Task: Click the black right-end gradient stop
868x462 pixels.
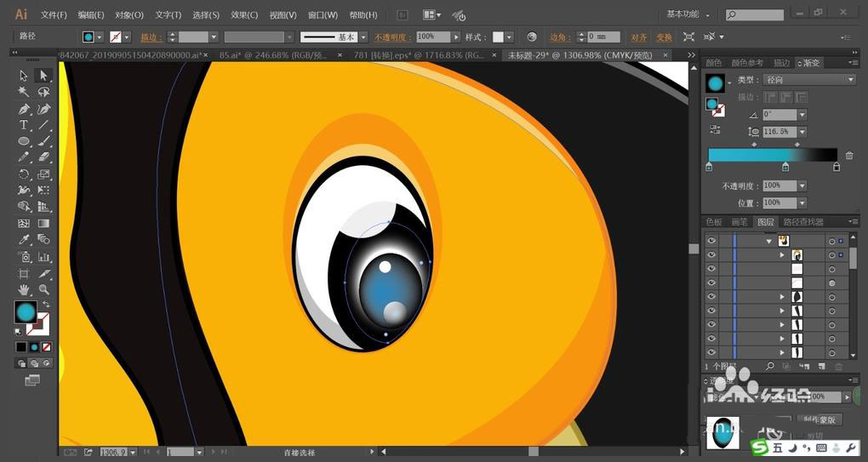Action: click(x=837, y=167)
